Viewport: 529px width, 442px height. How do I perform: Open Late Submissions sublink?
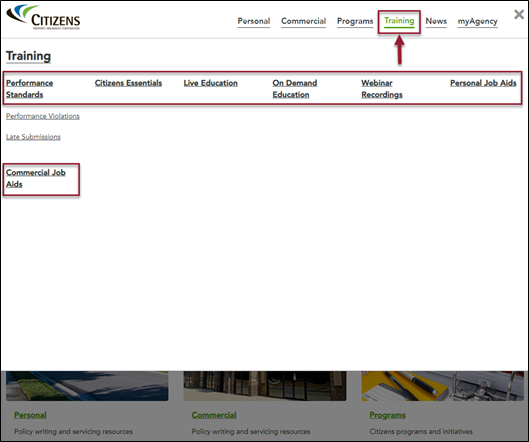(x=33, y=137)
